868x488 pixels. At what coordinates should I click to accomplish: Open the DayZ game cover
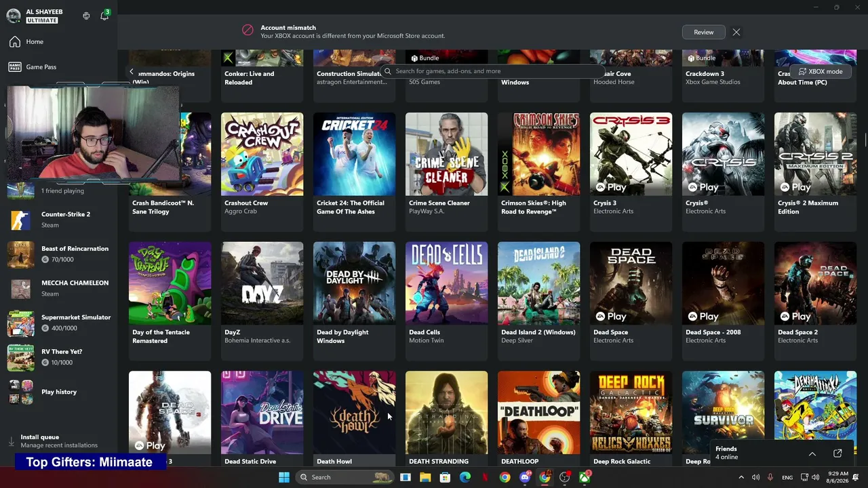[262, 283]
